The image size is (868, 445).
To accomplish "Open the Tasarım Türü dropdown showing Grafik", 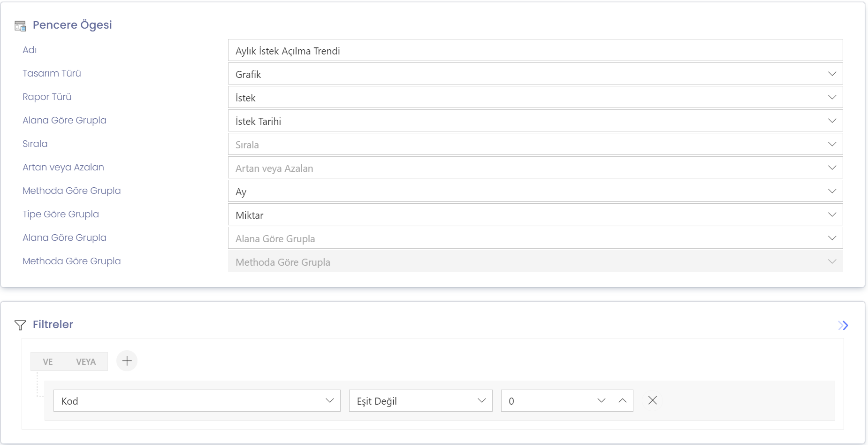I will click(535, 74).
